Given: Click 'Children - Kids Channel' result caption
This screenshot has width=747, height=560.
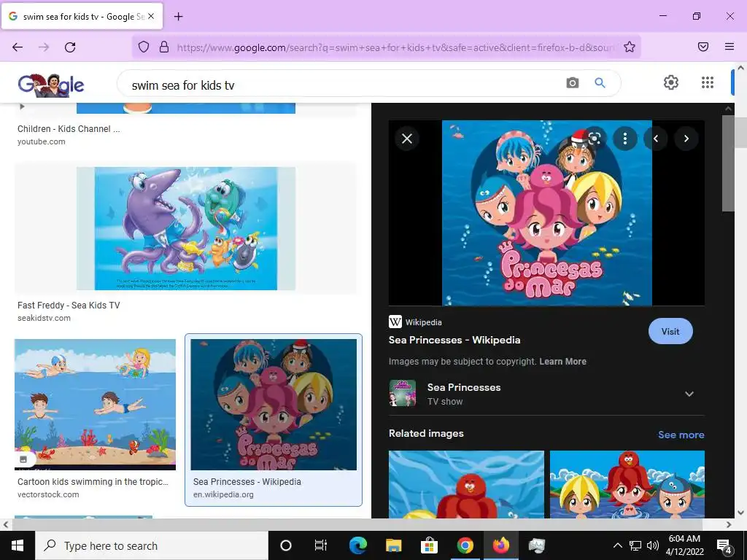Looking at the screenshot, I should [x=69, y=128].
